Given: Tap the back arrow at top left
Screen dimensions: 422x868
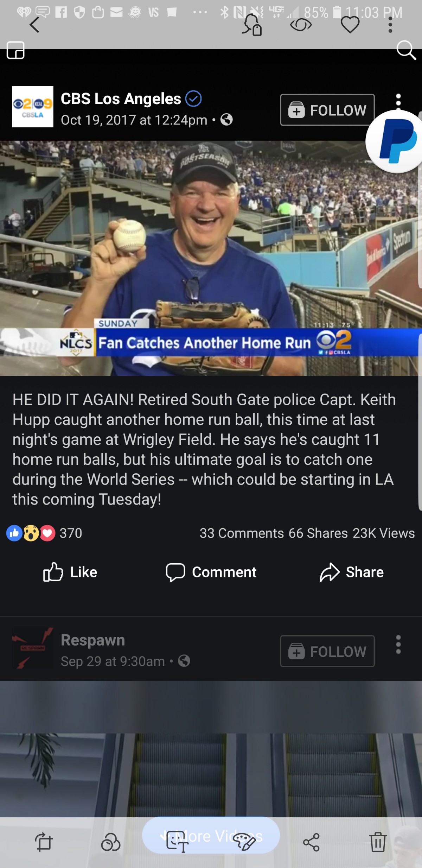Looking at the screenshot, I should pos(34,25).
